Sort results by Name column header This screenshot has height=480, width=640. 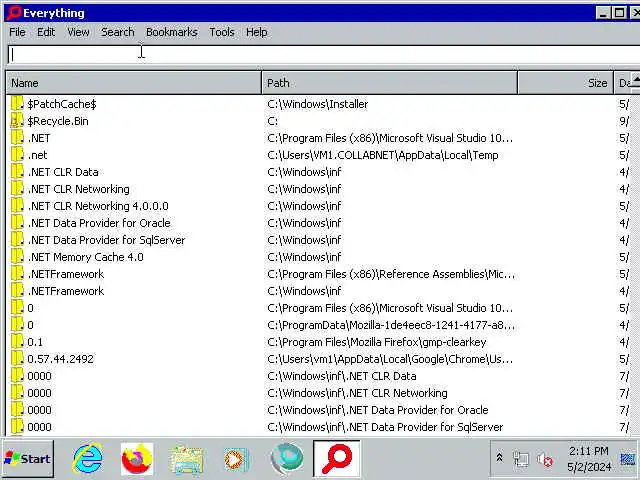(134, 83)
